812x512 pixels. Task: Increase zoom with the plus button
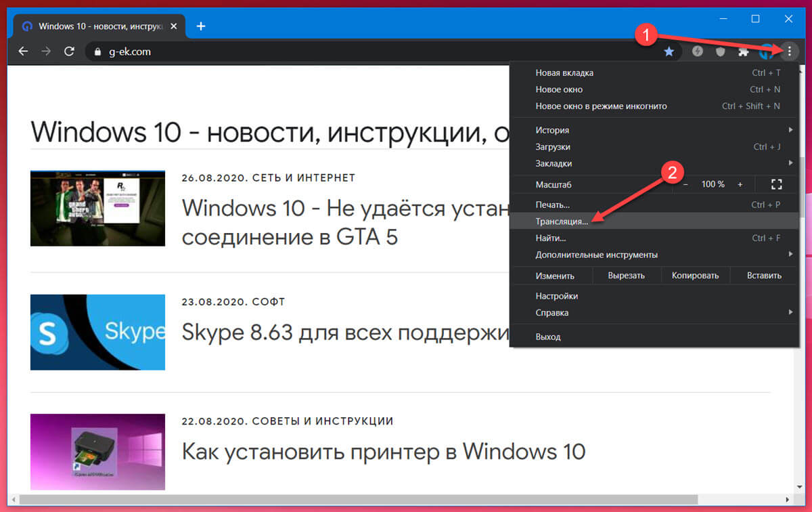coord(740,184)
